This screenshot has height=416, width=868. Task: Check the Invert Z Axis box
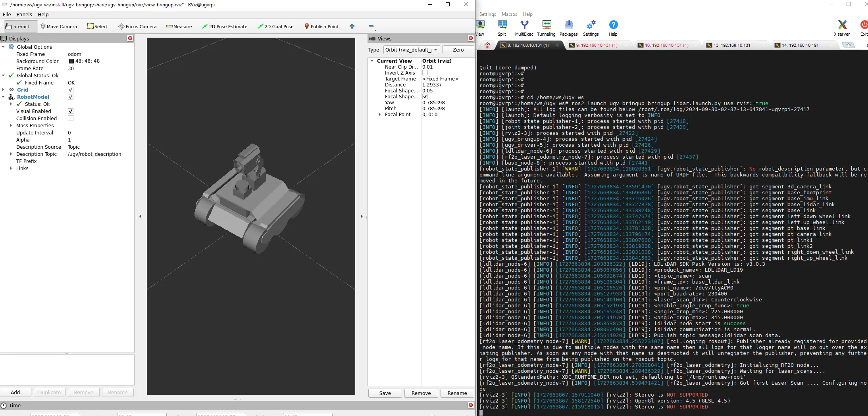pos(425,73)
